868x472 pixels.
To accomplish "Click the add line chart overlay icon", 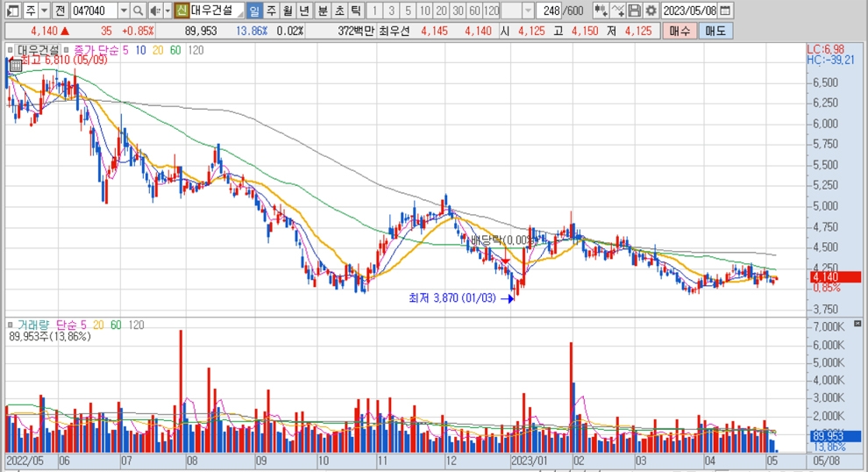I will (618, 11).
